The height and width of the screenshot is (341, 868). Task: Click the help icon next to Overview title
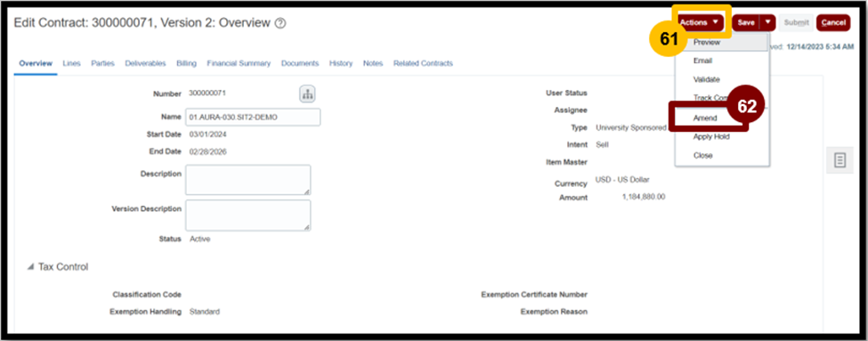[280, 23]
